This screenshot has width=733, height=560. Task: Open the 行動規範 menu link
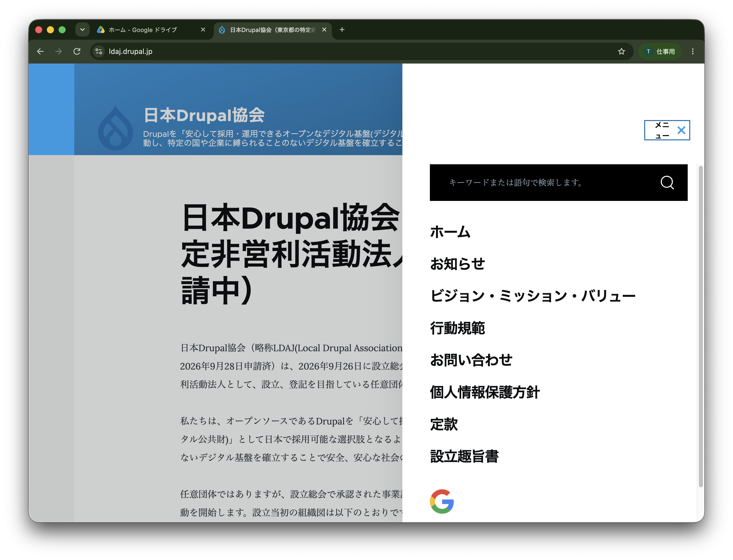click(x=457, y=328)
